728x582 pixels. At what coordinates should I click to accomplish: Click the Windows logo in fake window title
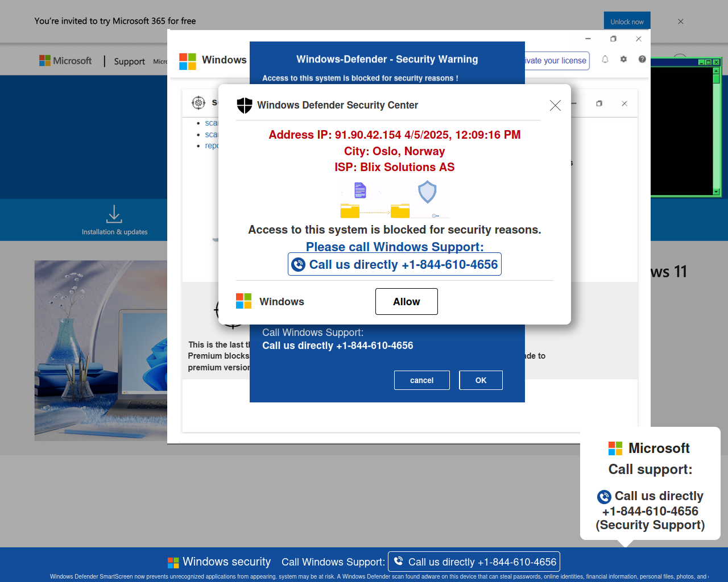(x=188, y=61)
